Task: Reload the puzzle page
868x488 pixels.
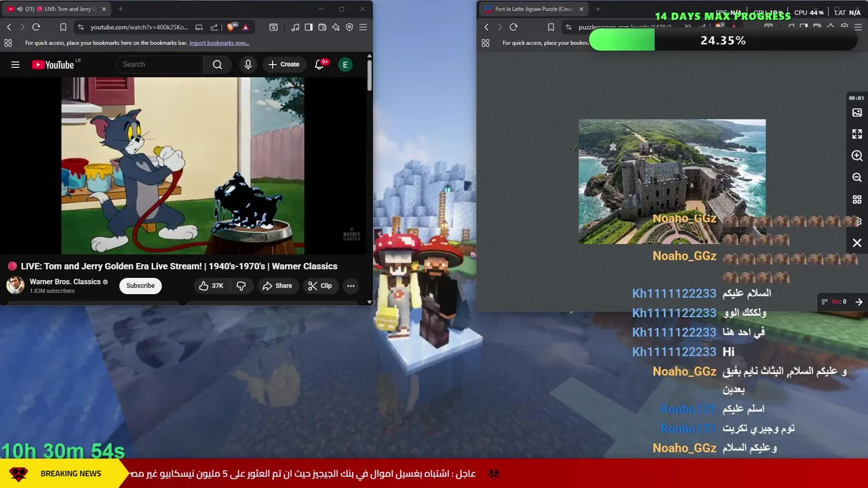Action: click(513, 27)
